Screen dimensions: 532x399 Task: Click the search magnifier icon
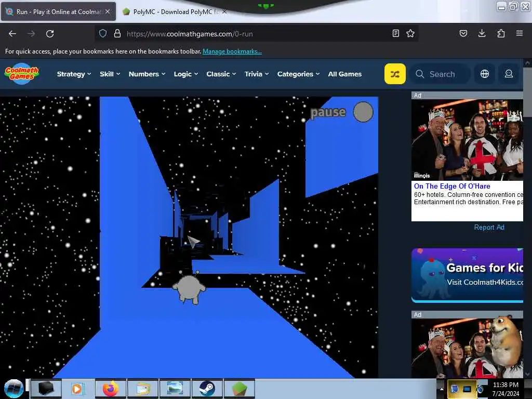(420, 74)
